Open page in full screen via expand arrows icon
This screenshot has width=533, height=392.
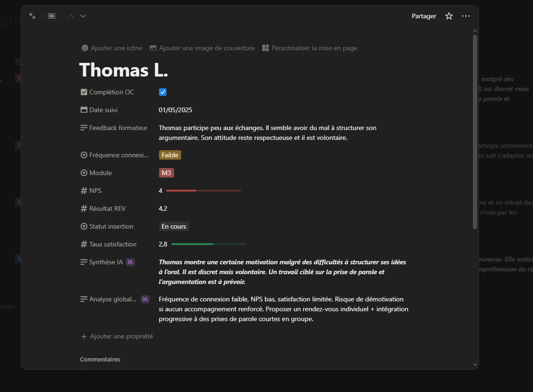[x=32, y=16]
